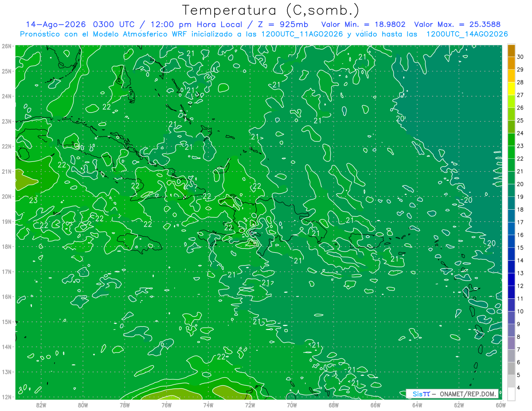The width and height of the screenshot is (532, 411).
Task: Click the top orange-brown swatch of color bar
Action: (x=511, y=51)
